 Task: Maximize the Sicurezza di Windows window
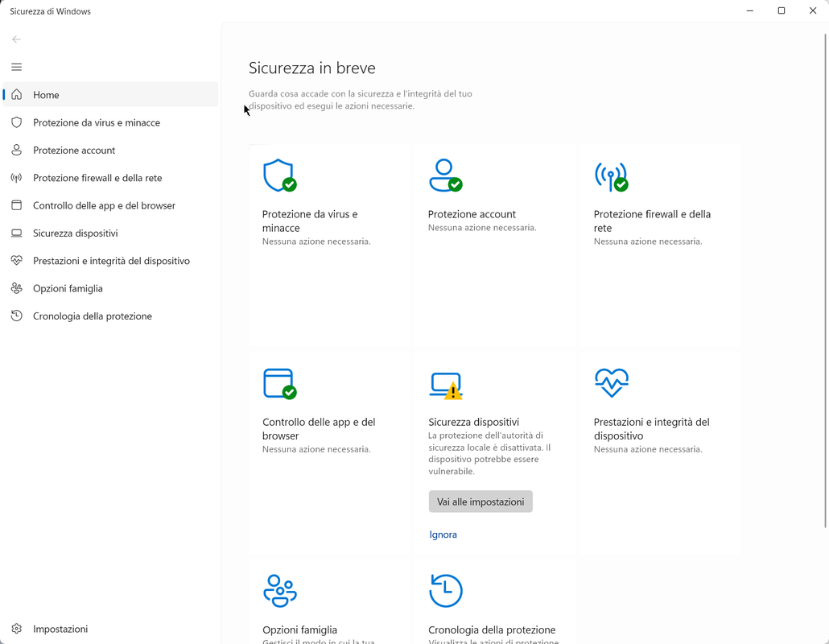[x=782, y=10]
